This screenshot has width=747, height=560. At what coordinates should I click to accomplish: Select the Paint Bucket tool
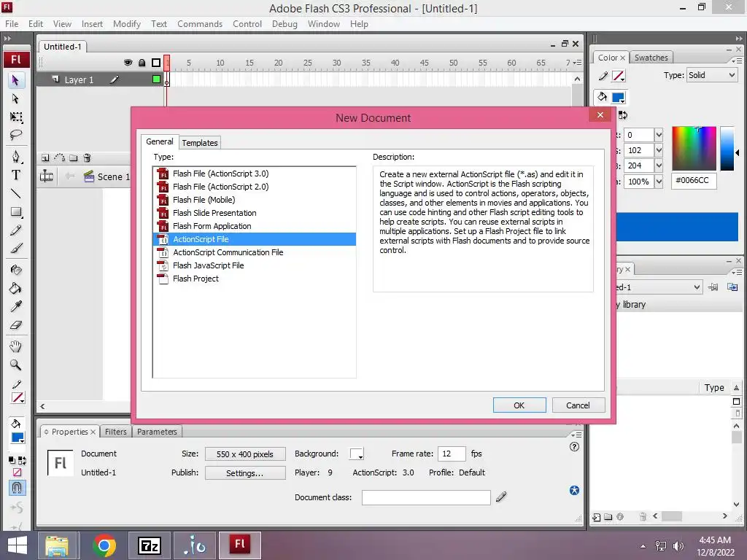(16, 288)
